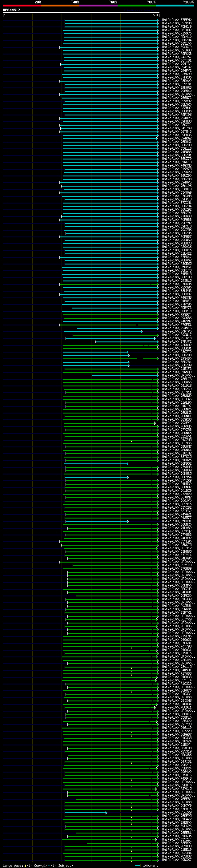Select hit label UniRef100_C6F954
Viewport: 197px width, 868px height.
(177, 478)
